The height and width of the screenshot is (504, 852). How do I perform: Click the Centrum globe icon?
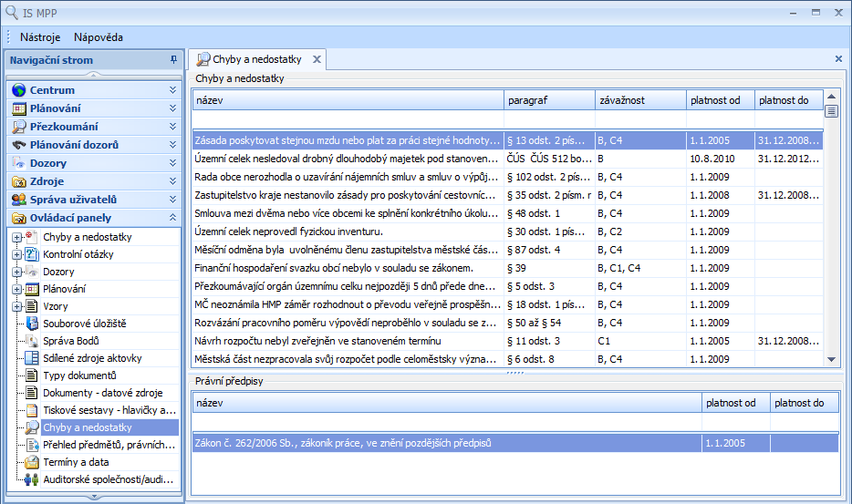point(19,90)
